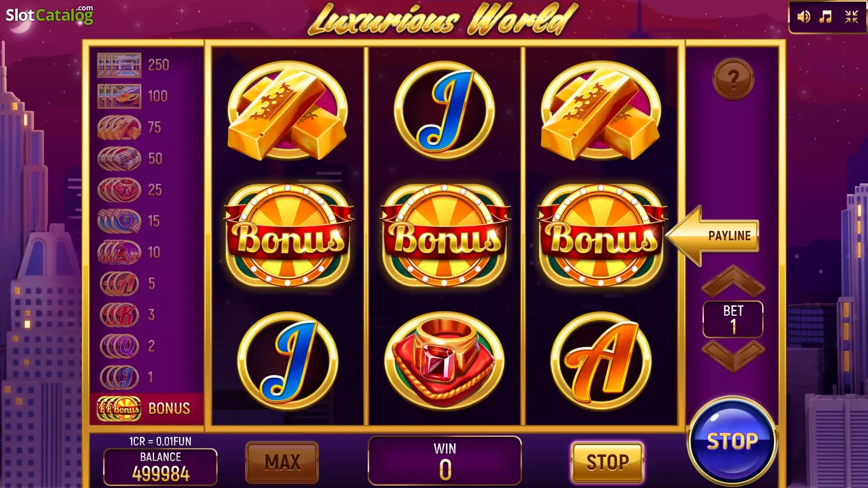Image resolution: width=868 pixels, height=488 pixels.
Task: Click the center reel Bonus wheel symbol
Action: [x=445, y=235]
